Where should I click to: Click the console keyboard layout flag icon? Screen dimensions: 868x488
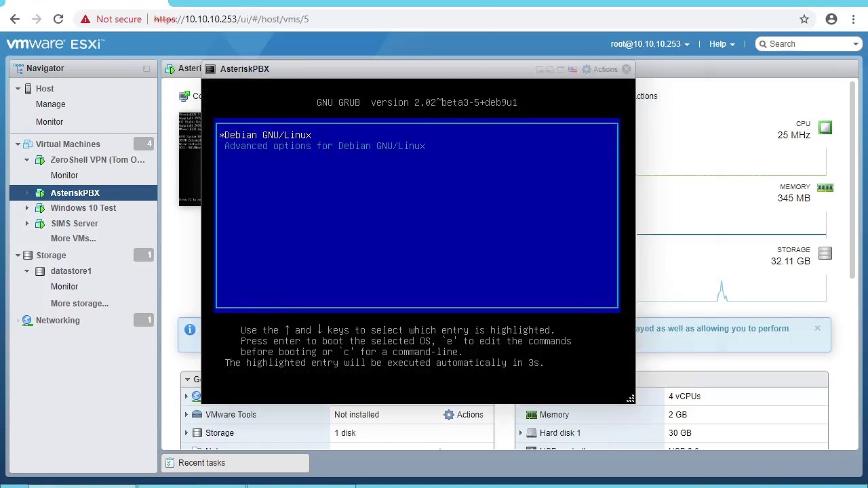(x=572, y=69)
